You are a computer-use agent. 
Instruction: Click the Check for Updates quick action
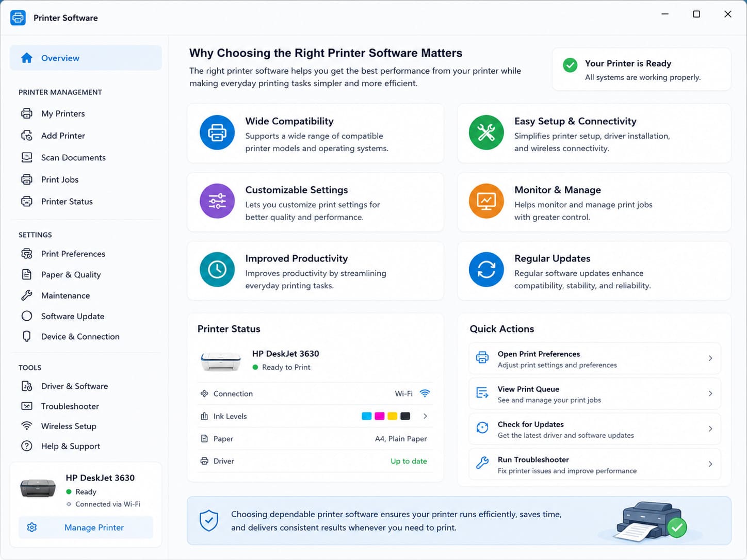coord(594,429)
